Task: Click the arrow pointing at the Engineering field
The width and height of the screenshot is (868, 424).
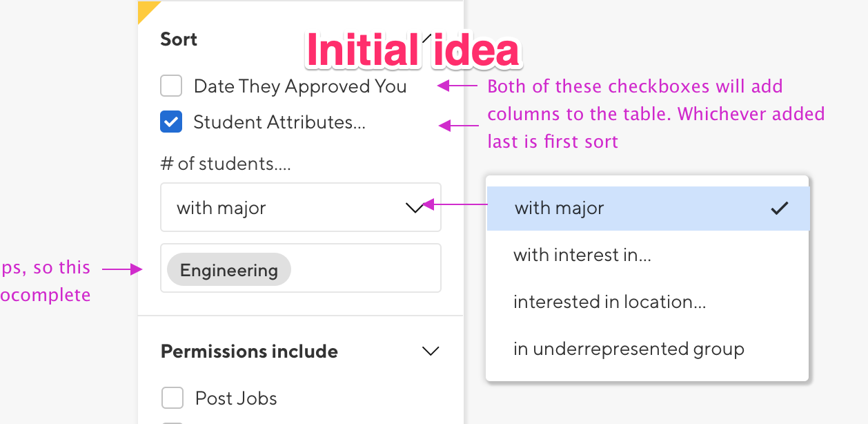Action: (121, 270)
